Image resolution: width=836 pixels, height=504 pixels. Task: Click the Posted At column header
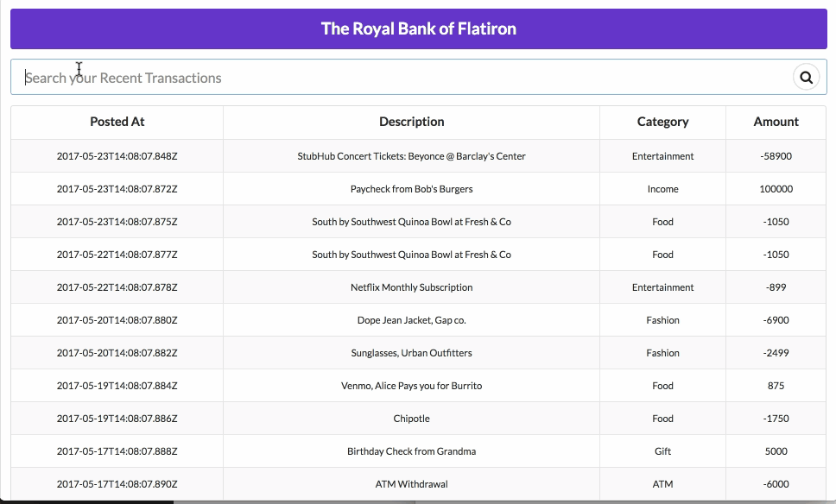pos(117,122)
